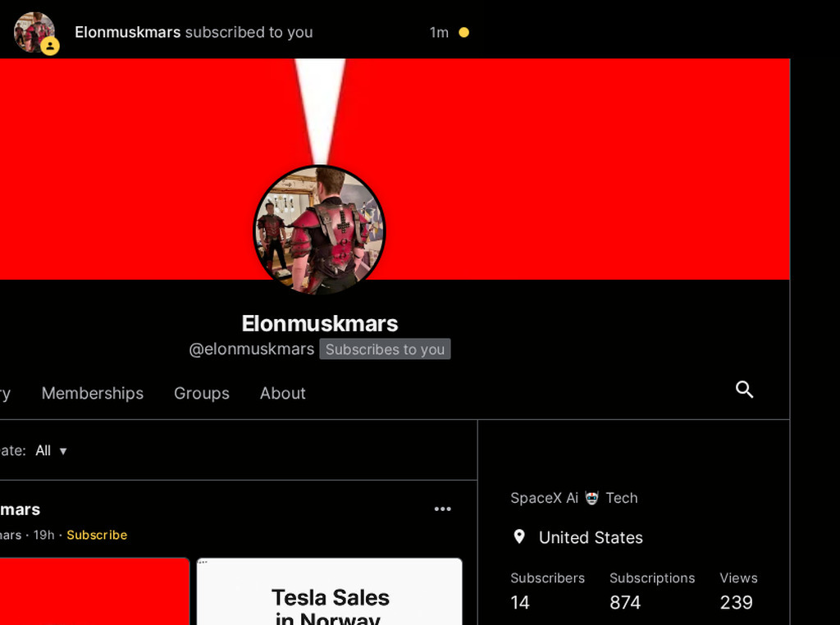Click the notification avatar with subscriber badge

[x=35, y=33]
